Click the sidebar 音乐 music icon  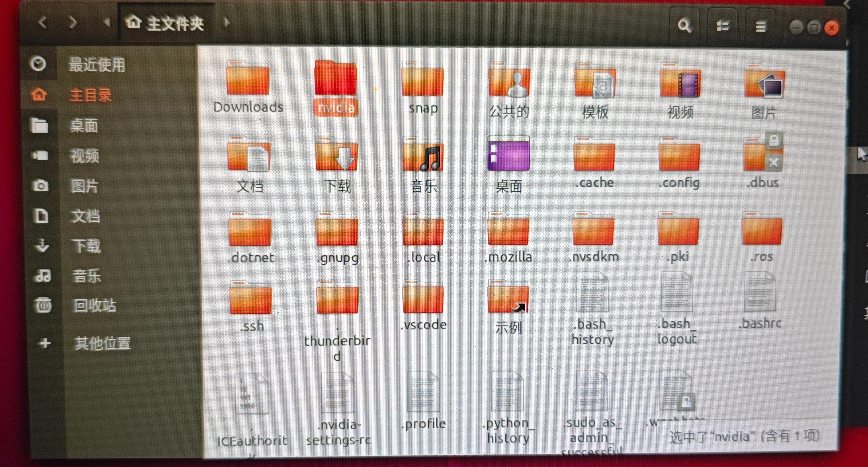[42, 276]
